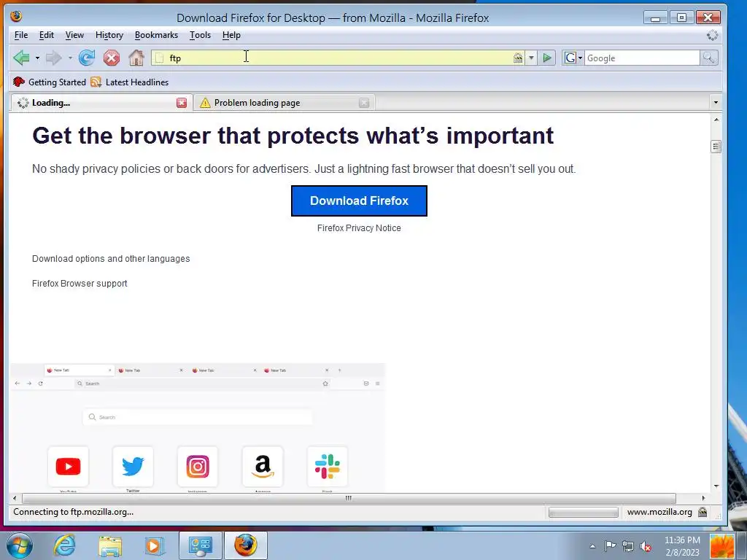Open the Windows Start menu
The width and height of the screenshot is (747, 560).
tap(20, 545)
